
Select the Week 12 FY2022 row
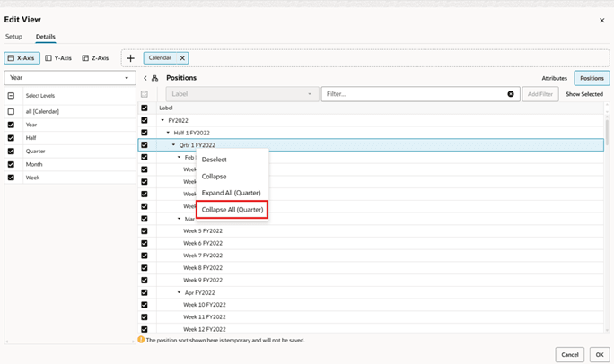click(x=371, y=329)
